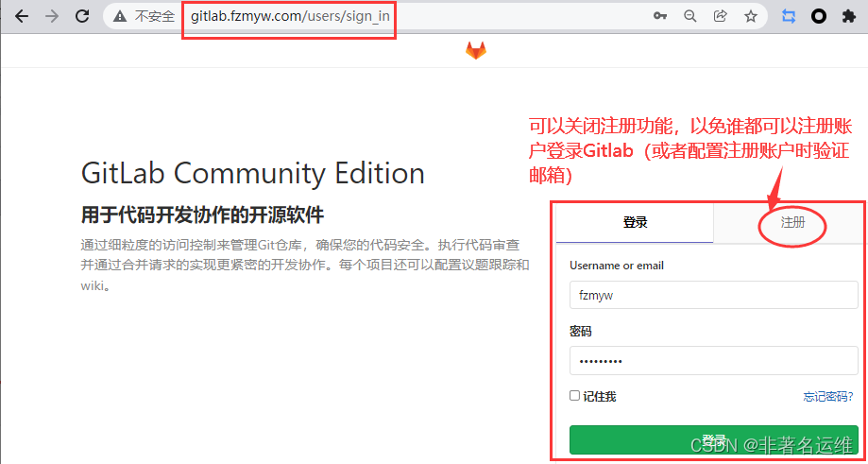Click the GitLab fox logo
This screenshot has width=868, height=464.
coord(475,50)
